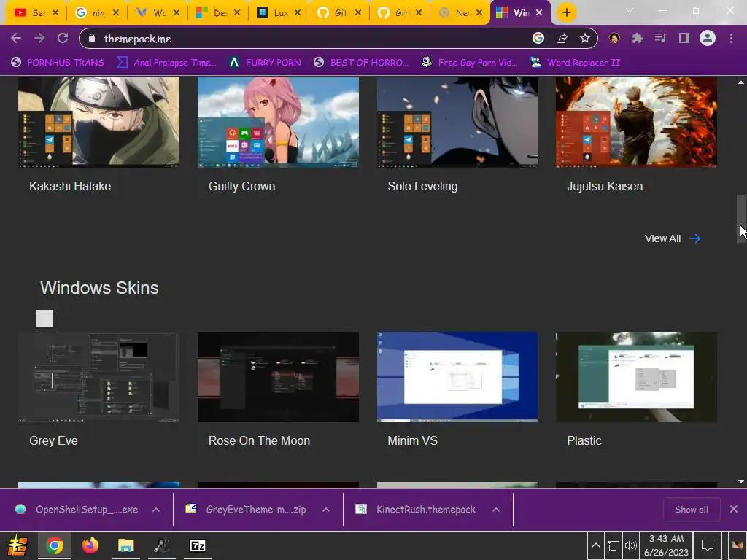Click the Rose On The Moon title

tap(259, 440)
